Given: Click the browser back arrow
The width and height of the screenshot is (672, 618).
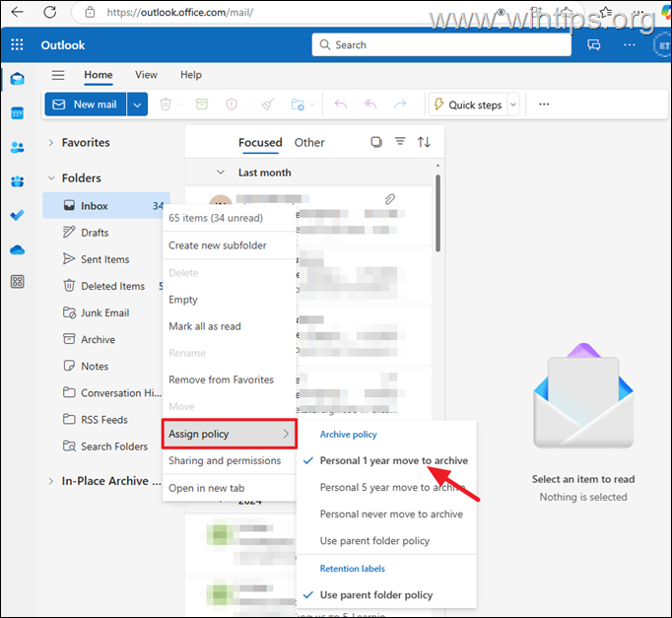Looking at the screenshot, I should (x=18, y=12).
